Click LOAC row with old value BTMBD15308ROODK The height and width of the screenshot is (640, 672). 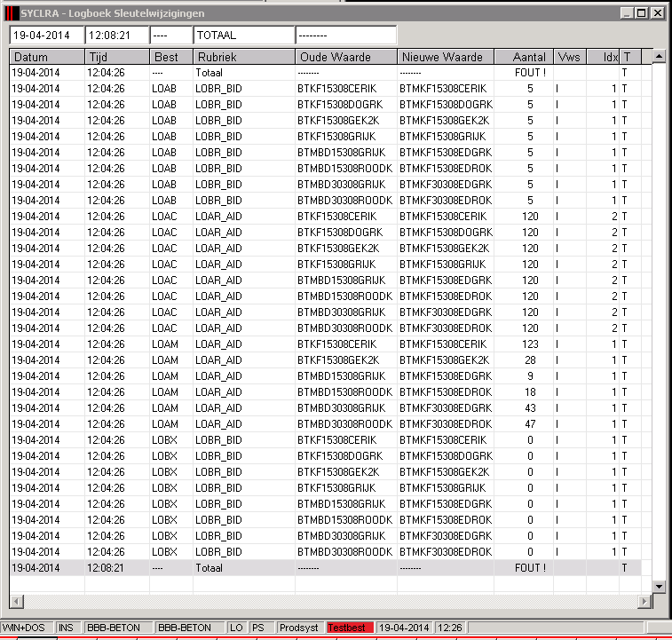click(325, 296)
